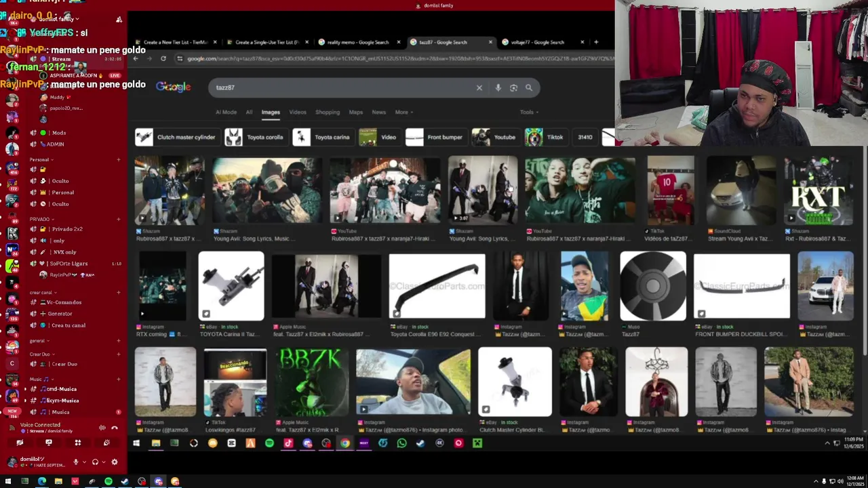868x488 pixels.
Task: Show hidden icons in streamed system tray
Action: pos(827,443)
